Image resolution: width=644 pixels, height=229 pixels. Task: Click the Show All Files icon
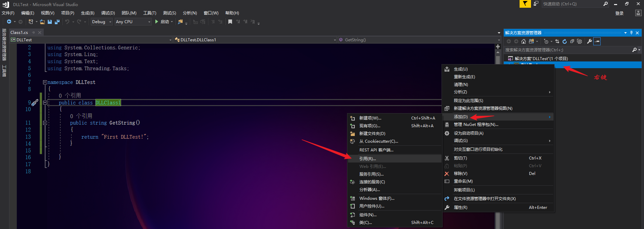click(x=579, y=41)
